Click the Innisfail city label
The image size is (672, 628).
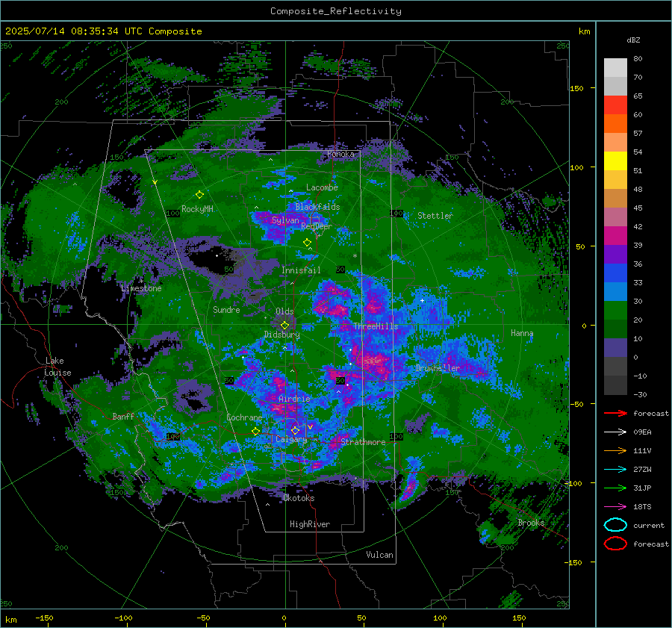301,270
